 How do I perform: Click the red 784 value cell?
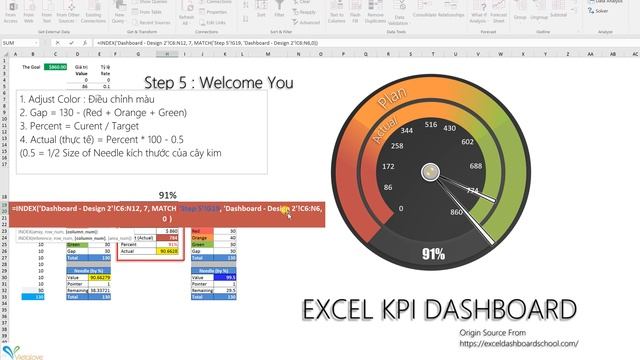point(168,238)
